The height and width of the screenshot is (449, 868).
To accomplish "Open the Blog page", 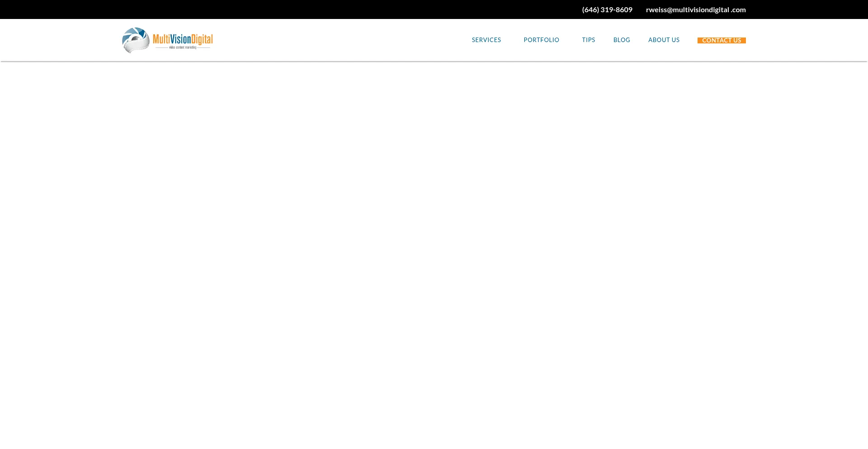I will (622, 40).
